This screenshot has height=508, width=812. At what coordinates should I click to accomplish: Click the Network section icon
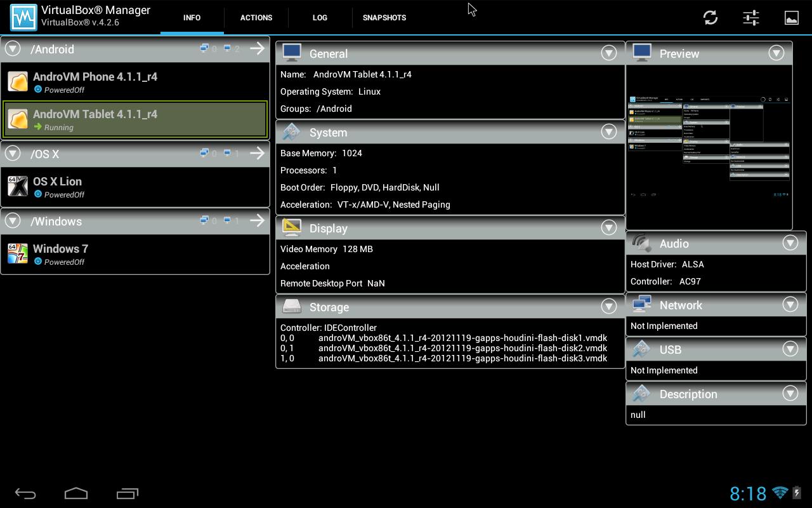pos(642,305)
